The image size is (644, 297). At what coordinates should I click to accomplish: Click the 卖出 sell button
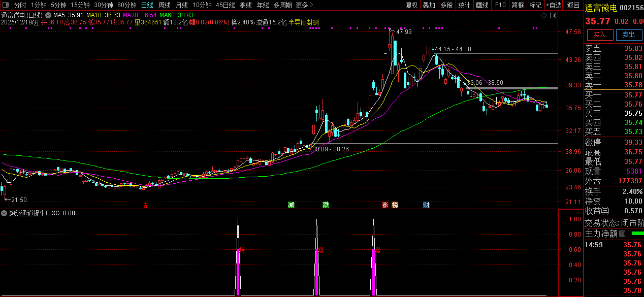(629, 35)
